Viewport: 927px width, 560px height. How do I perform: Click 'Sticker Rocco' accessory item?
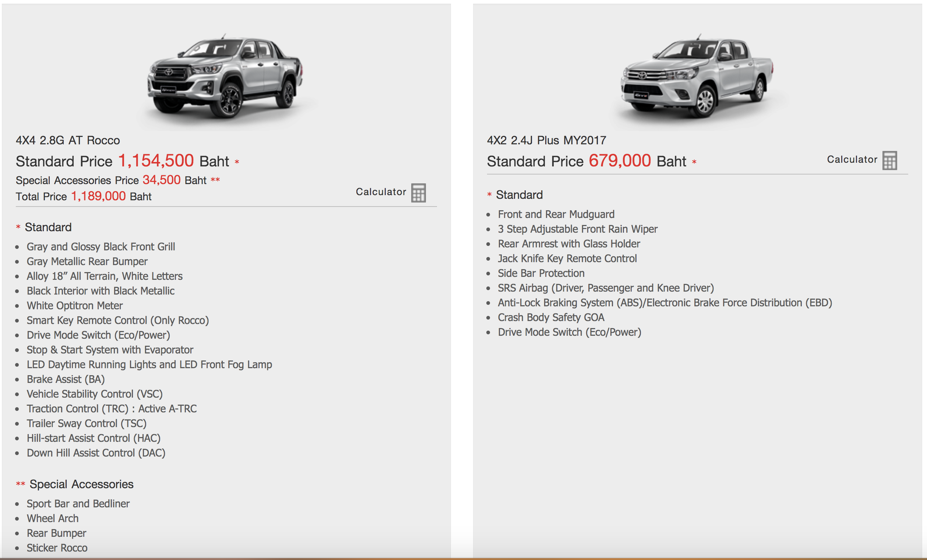click(x=57, y=547)
